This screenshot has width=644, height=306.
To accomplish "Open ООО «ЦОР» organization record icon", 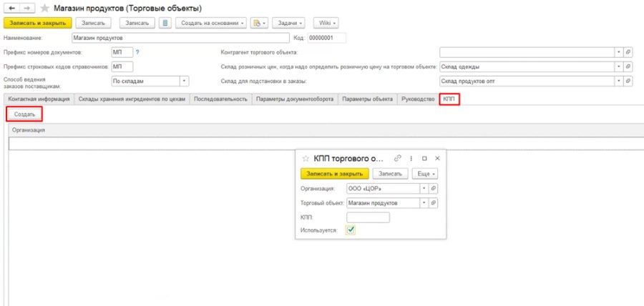I will [x=434, y=189].
